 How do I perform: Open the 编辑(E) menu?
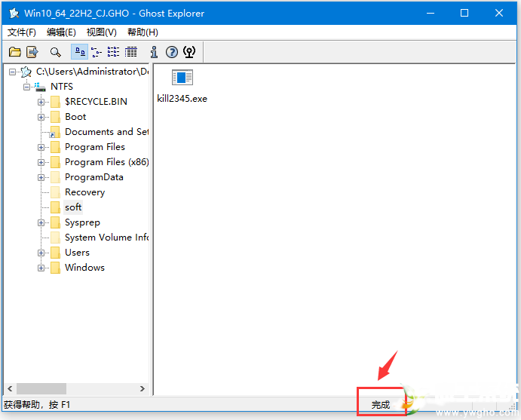coord(61,32)
